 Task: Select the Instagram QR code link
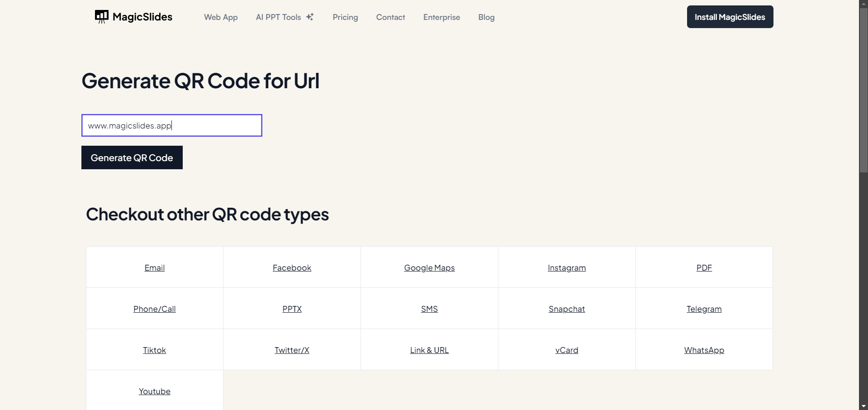[x=566, y=268]
